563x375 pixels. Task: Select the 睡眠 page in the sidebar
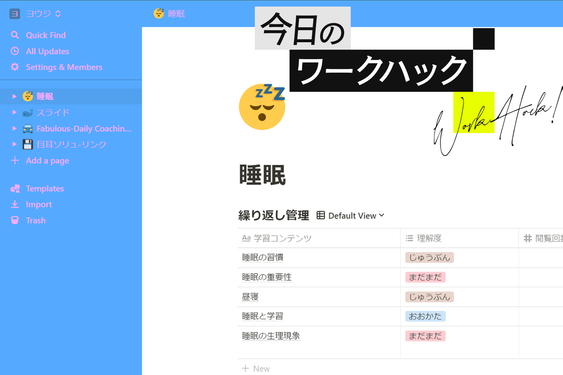pyautogui.click(x=45, y=96)
